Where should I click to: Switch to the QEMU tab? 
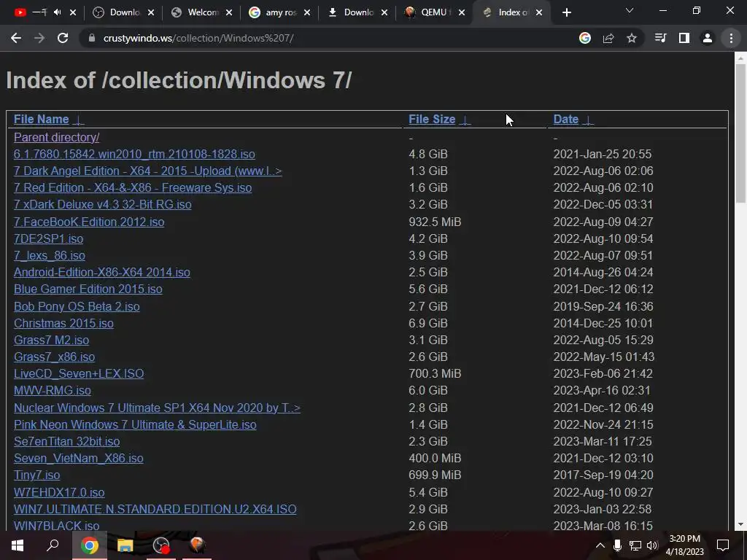pyautogui.click(x=433, y=13)
